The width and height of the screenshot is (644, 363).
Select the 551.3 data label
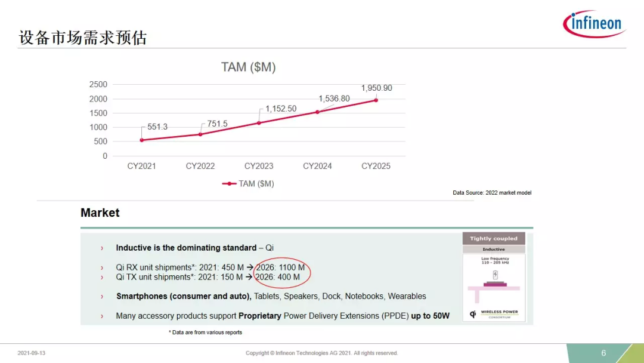[x=157, y=127]
